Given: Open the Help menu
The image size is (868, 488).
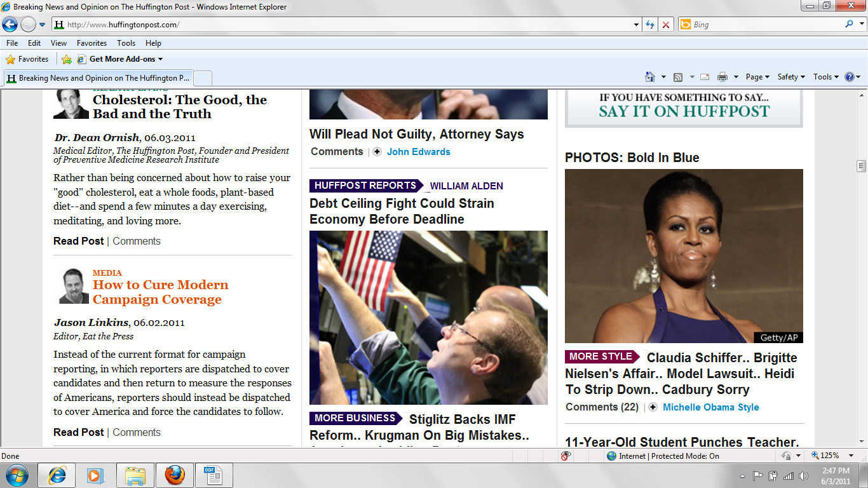Looking at the screenshot, I should pyautogui.click(x=153, y=43).
